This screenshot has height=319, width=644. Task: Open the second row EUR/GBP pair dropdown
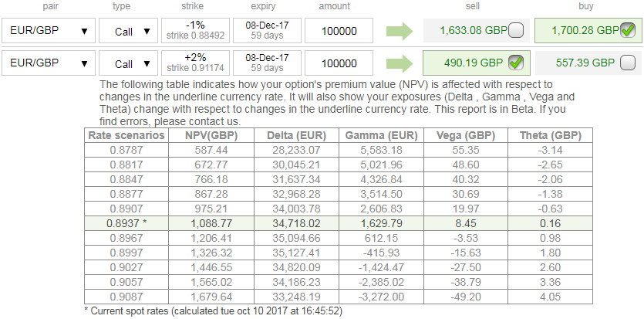point(48,63)
